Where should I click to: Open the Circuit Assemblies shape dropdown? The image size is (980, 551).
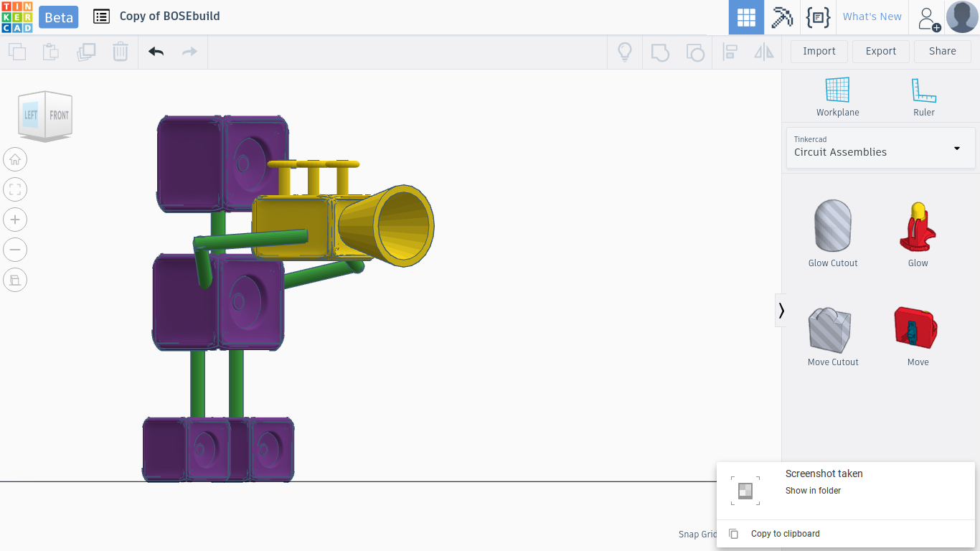(881, 148)
